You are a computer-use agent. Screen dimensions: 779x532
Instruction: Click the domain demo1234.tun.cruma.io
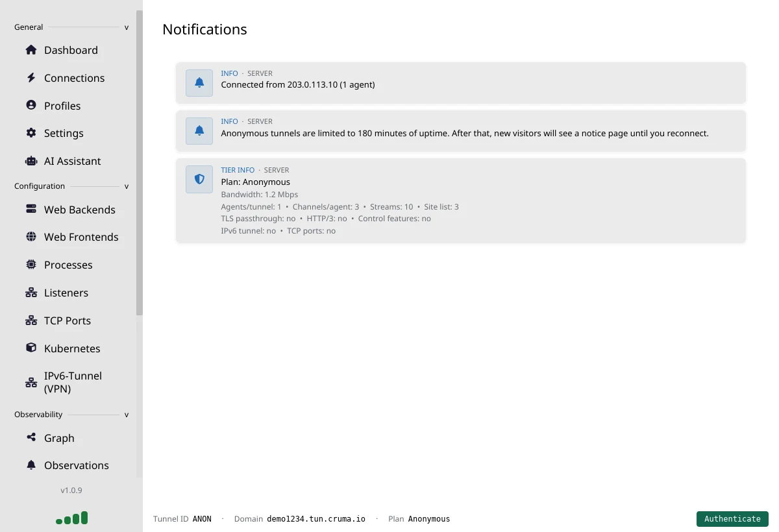[x=316, y=519]
